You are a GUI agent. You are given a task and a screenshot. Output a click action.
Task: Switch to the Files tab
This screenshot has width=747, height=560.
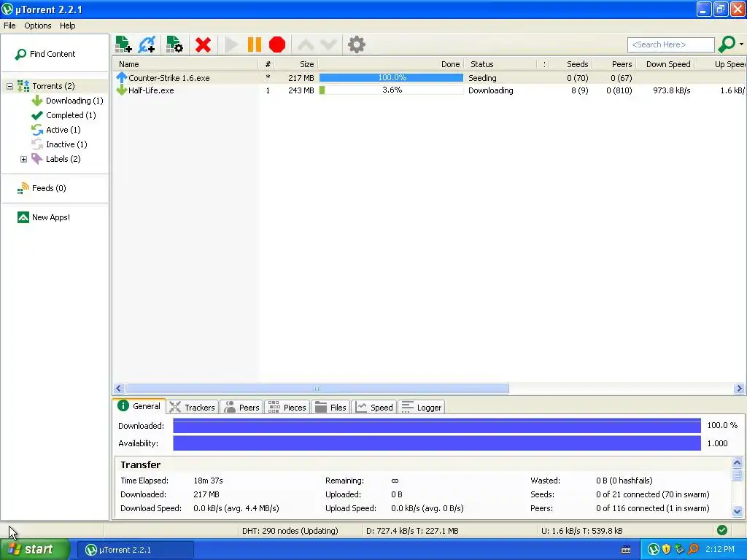coord(330,407)
